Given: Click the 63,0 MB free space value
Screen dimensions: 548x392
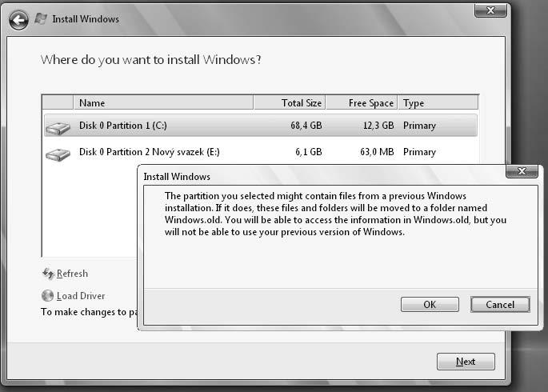Looking at the screenshot, I should click(x=377, y=152).
